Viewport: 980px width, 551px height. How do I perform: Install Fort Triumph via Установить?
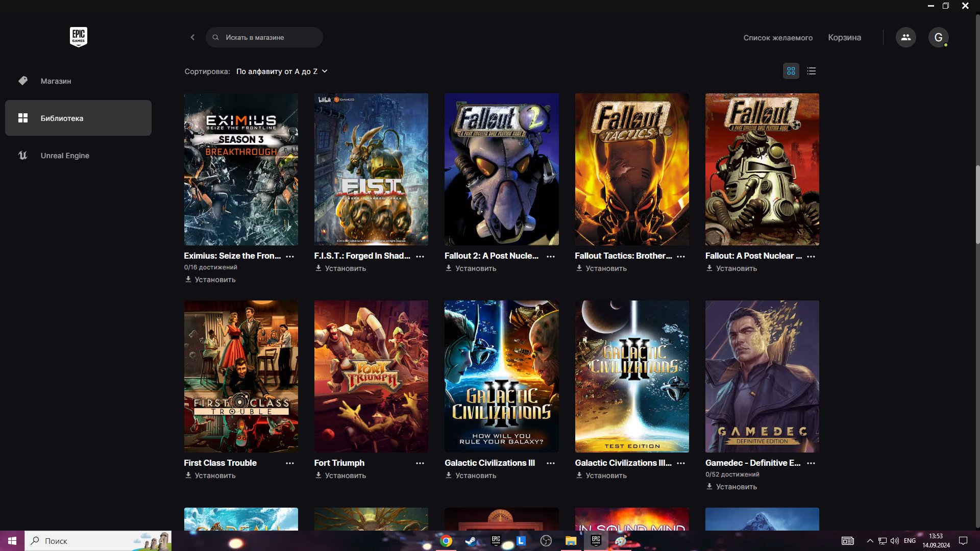(340, 475)
